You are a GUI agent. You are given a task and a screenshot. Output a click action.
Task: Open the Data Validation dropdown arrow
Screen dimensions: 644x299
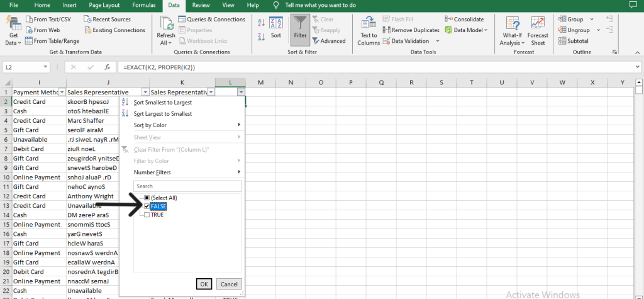pyautogui.click(x=438, y=41)
